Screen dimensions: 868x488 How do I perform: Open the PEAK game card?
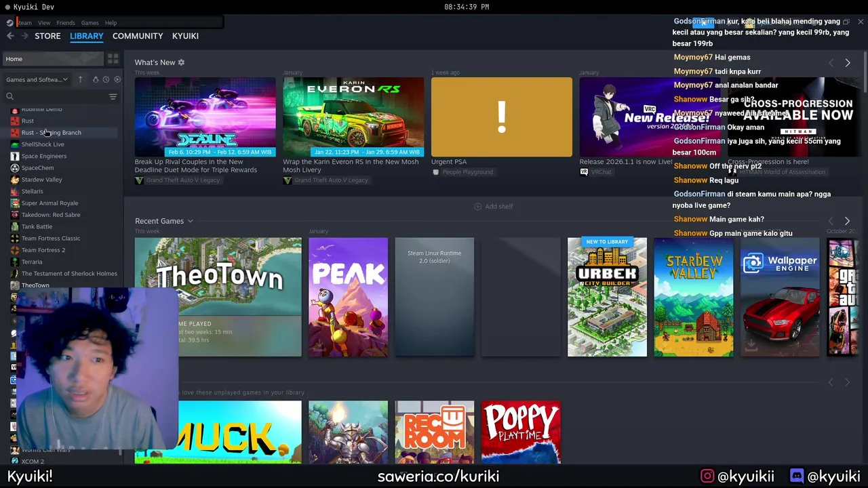tap(348, 296)
